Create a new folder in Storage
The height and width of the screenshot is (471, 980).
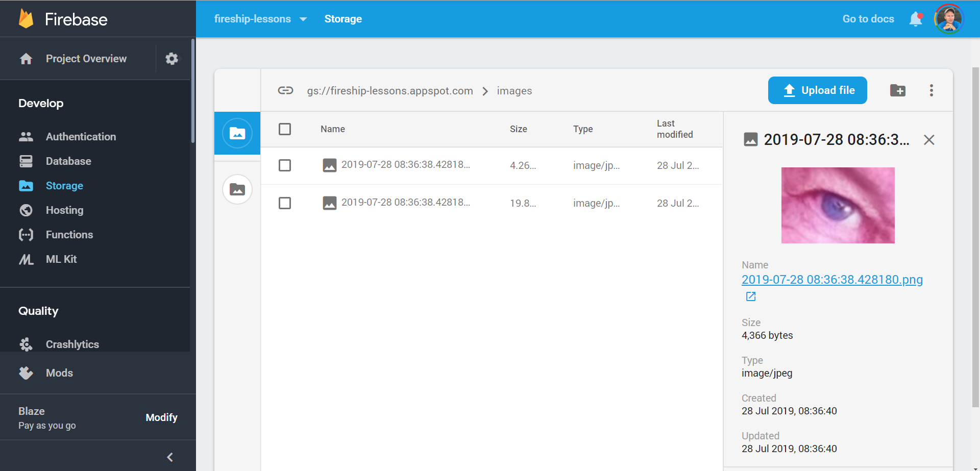[898, 90]
